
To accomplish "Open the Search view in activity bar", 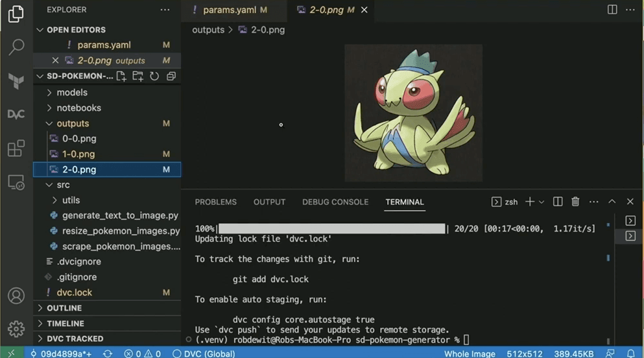I will [x=16, y=47].
